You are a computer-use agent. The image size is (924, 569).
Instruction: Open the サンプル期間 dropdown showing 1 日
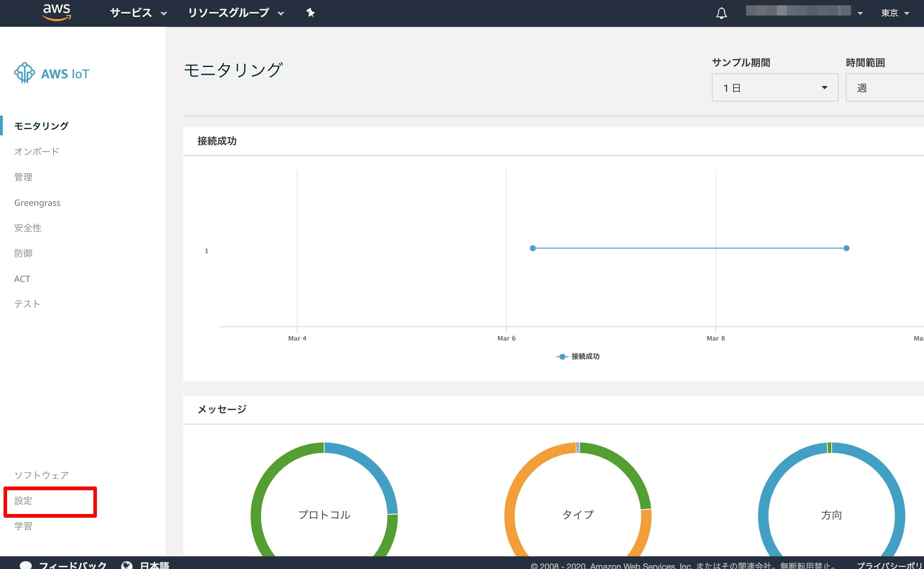pyautogui.click(x=775, y=88)
